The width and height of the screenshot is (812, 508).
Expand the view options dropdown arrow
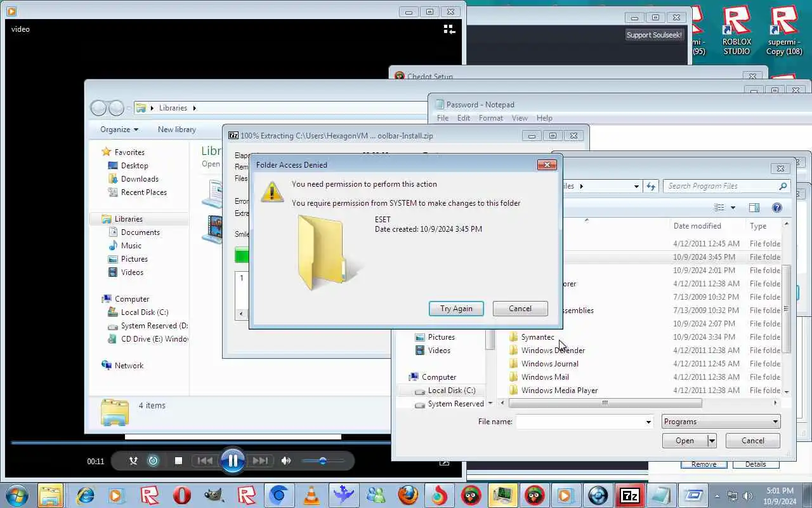[x=733, y=208]
